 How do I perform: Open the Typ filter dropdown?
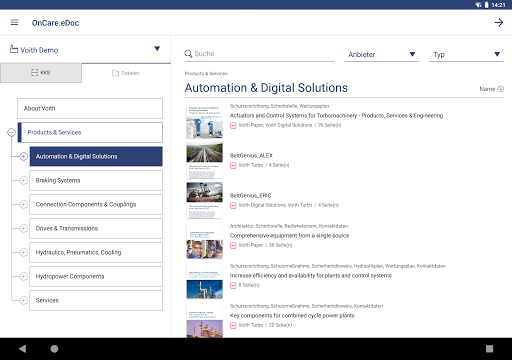pyautogui.click(x=466, y=54)
